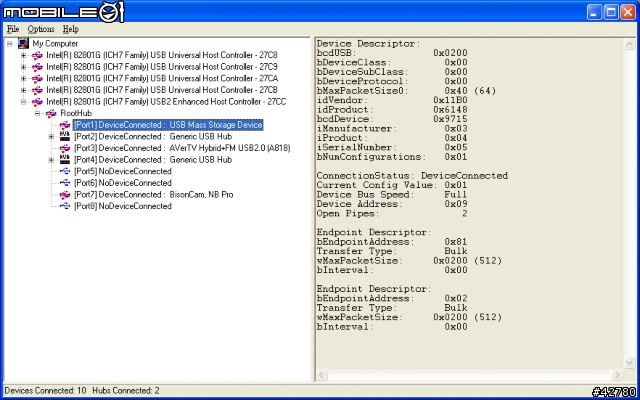This screenshot has height=400, width=640.
Task: Expand the Host Controller 27C8 node
Action: [x=24, y=55]
